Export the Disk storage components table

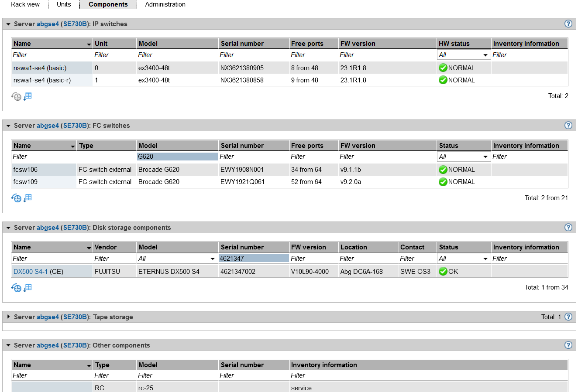coord(28,288)
